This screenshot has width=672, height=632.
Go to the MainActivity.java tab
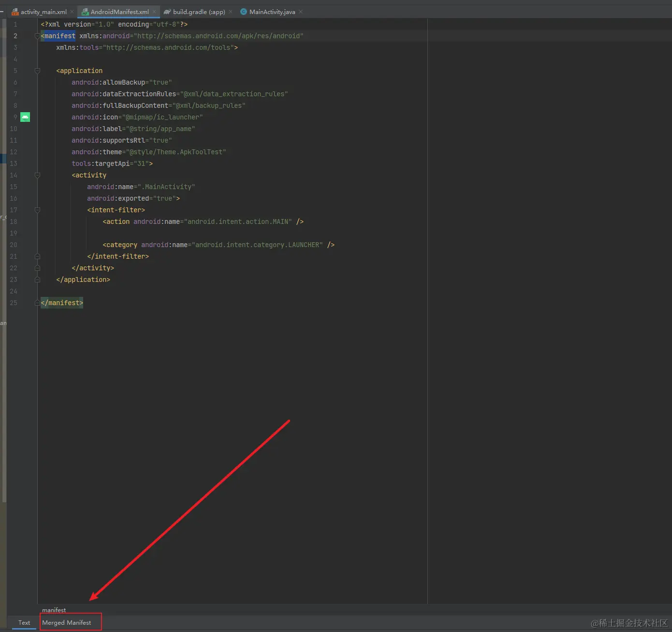pyautogui.click(x=272, y=12)
